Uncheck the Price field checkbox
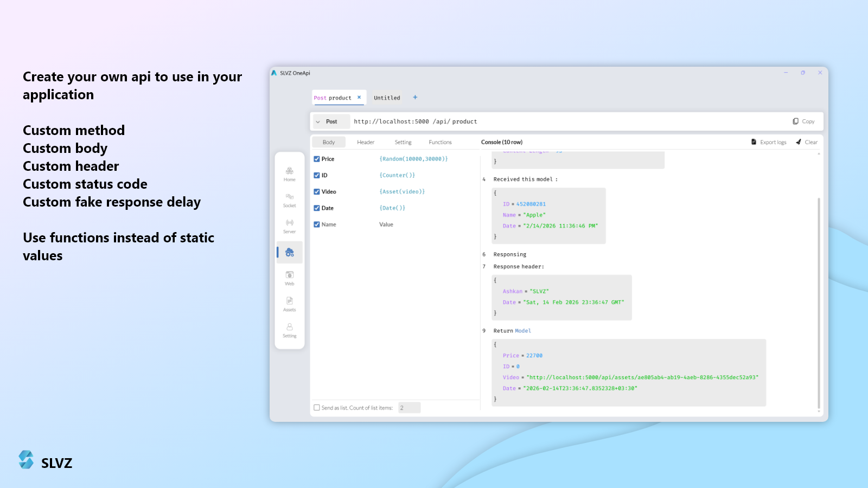The image size is (868, 488). [317, 159]
